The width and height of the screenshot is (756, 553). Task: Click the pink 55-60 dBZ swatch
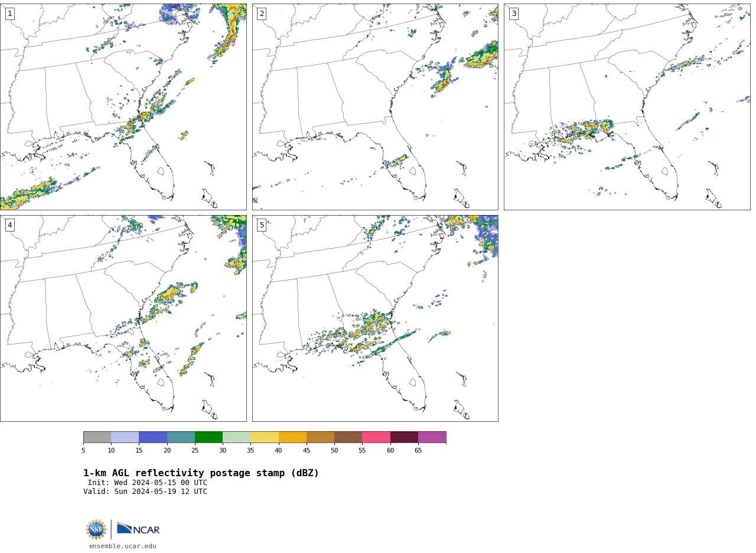coord(376,437)
